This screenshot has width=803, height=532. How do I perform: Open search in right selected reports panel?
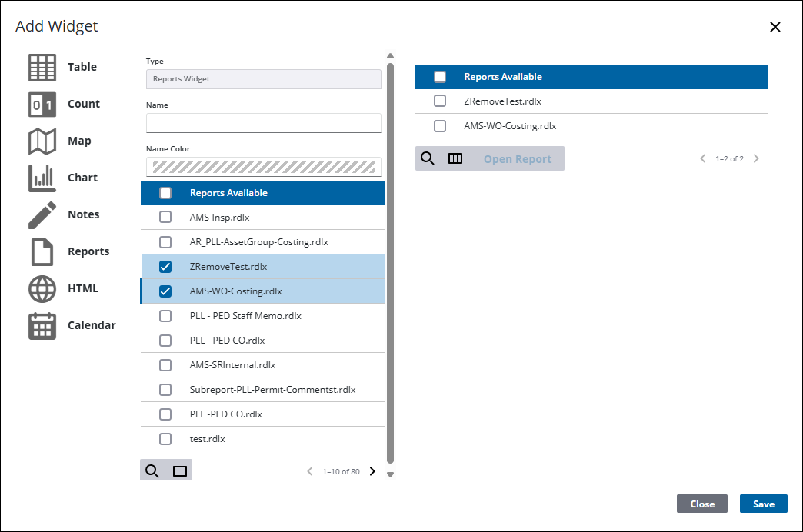point(428,158)
